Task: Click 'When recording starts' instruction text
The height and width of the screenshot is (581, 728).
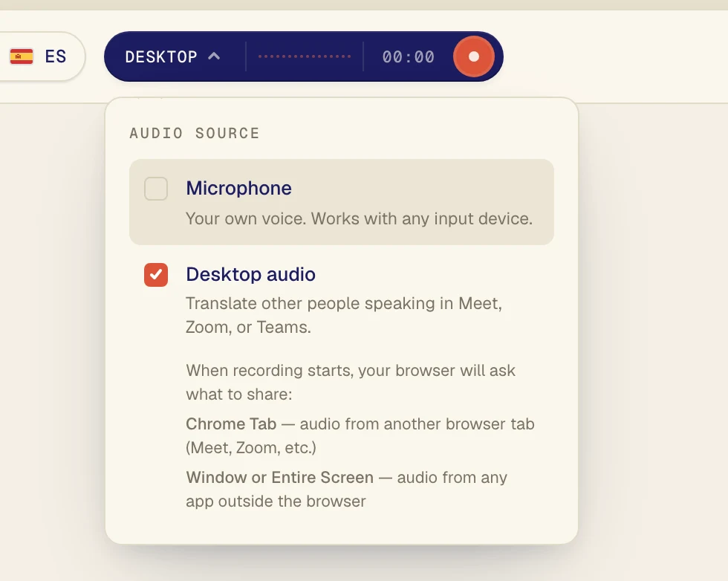Action: click(351, 382)
